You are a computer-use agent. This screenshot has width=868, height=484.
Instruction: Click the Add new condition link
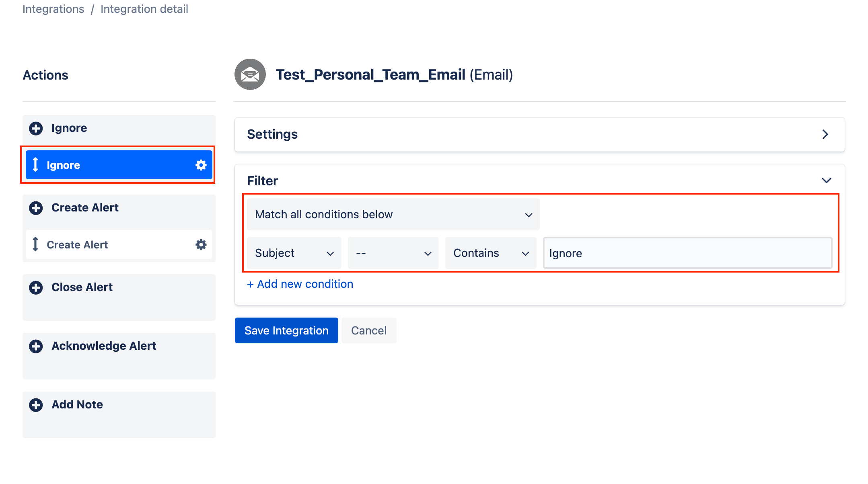point(300,284)
